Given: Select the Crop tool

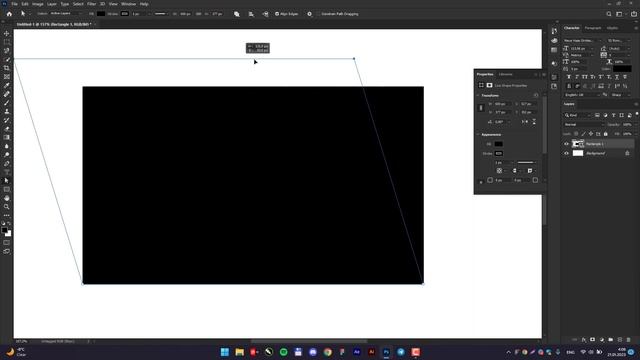Looking at the screenshot, I should 7,68.
